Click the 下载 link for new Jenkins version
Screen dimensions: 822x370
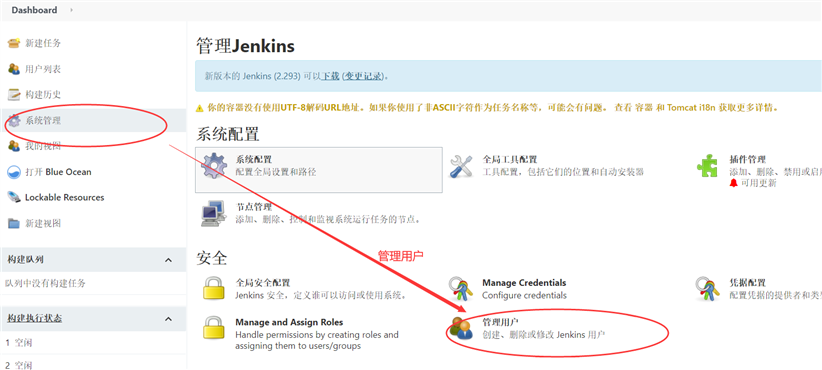click(x=330, y=76)
